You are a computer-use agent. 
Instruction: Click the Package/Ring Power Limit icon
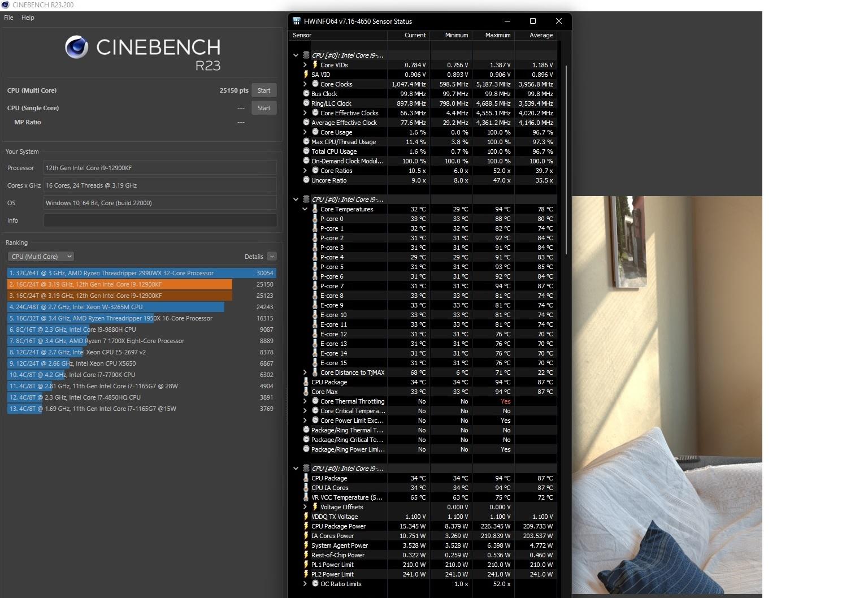[x=306, y=449]
